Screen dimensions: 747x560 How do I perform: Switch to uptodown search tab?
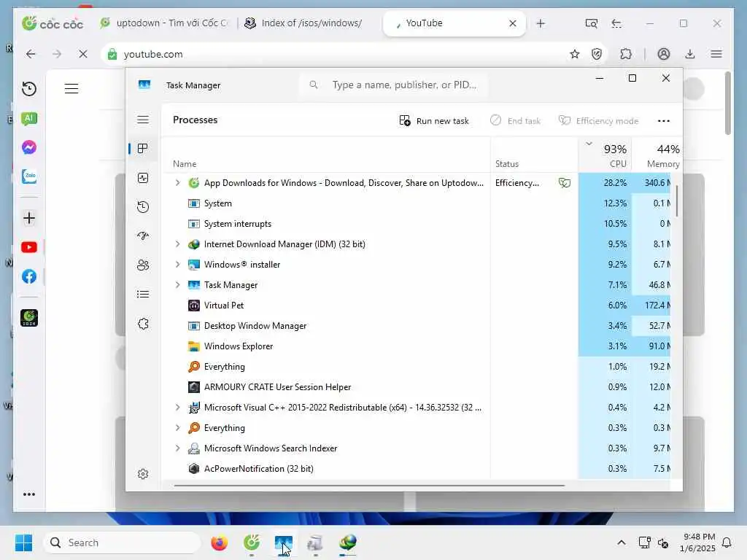[165, 23]
